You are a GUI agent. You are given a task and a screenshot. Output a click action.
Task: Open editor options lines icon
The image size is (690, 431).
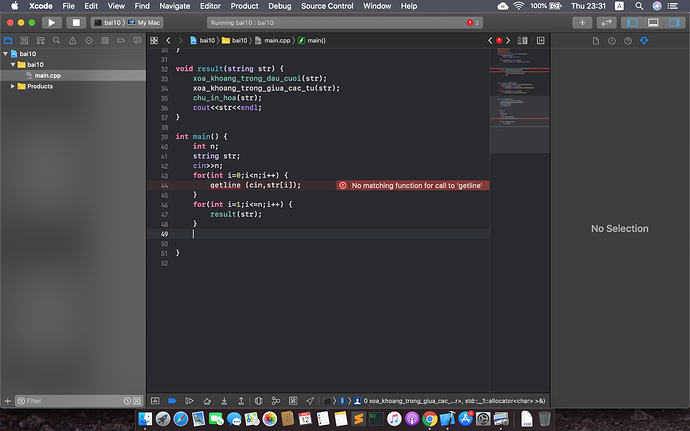click(x=522, y=41)
